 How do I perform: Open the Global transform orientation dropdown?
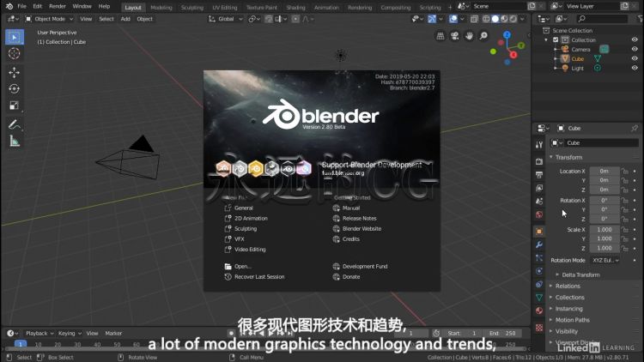pyautogui.click(x=225, y=19)
